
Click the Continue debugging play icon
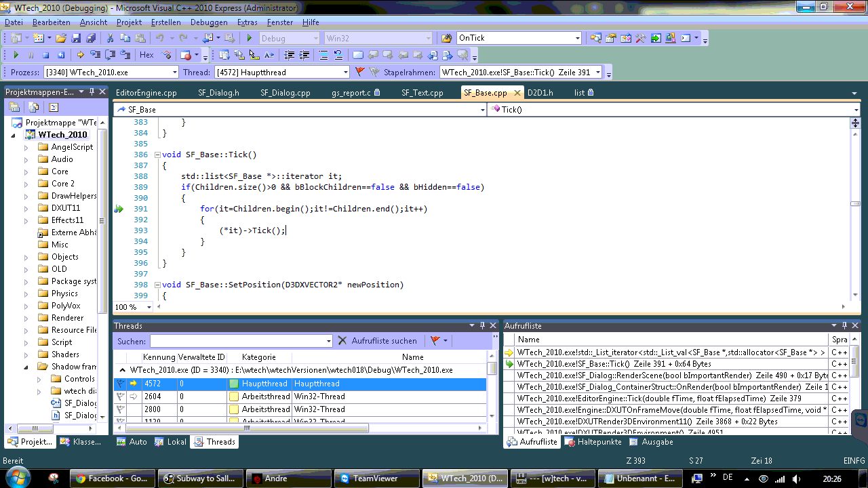click(x=16, y=55)
